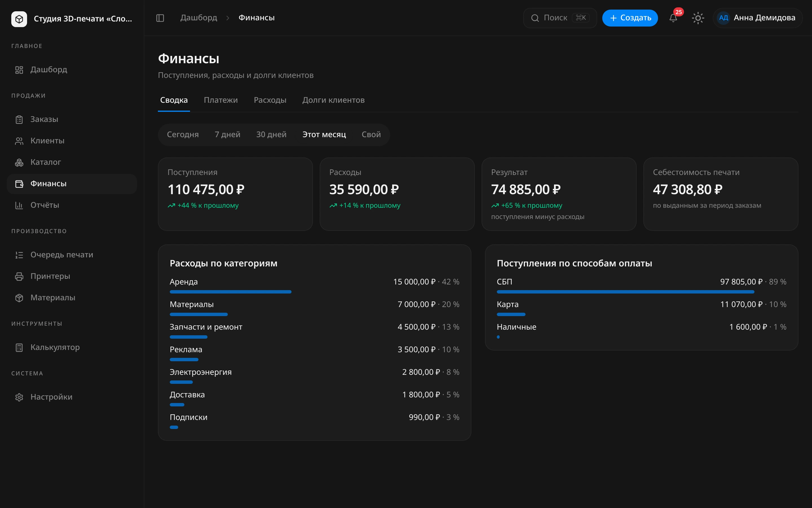Click the Карта 11 070,00 ₽ amount
This screenshot has width=812, height=508.
[x=741, y=305]
